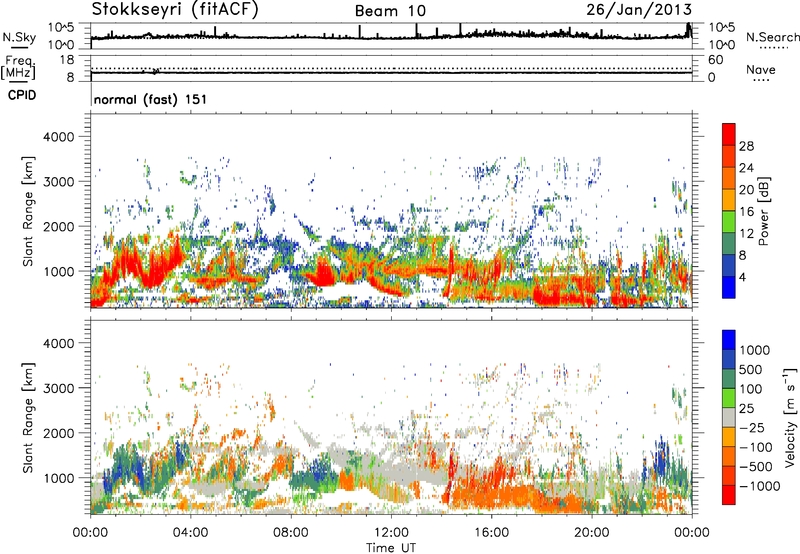800x554 pixels.
Task: Select the "Beam 10" heading
Action: (390, 11)
